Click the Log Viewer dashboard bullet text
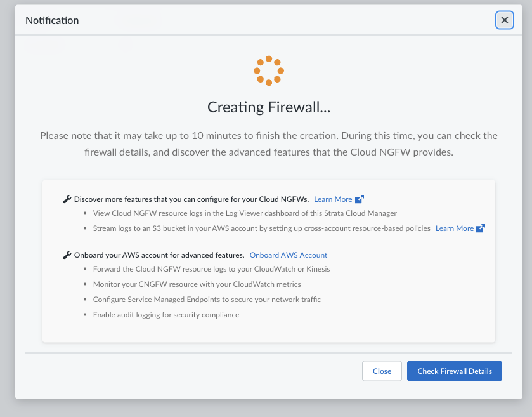532x417 pixels. click(245, 213)
